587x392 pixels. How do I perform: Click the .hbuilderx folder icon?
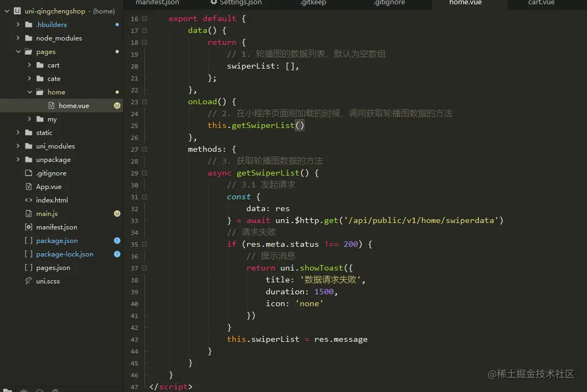[x=29, y=24]
